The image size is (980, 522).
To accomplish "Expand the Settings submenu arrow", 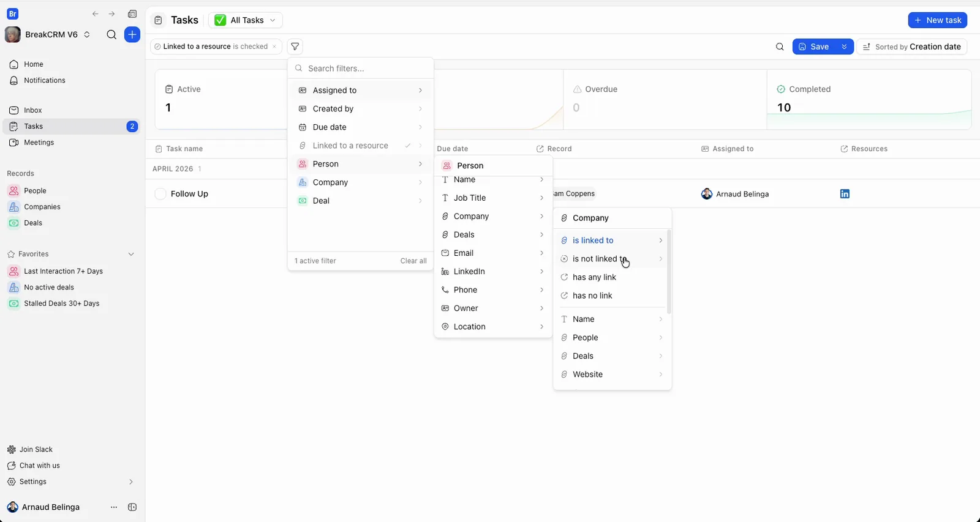I will [x=131, y=482].
